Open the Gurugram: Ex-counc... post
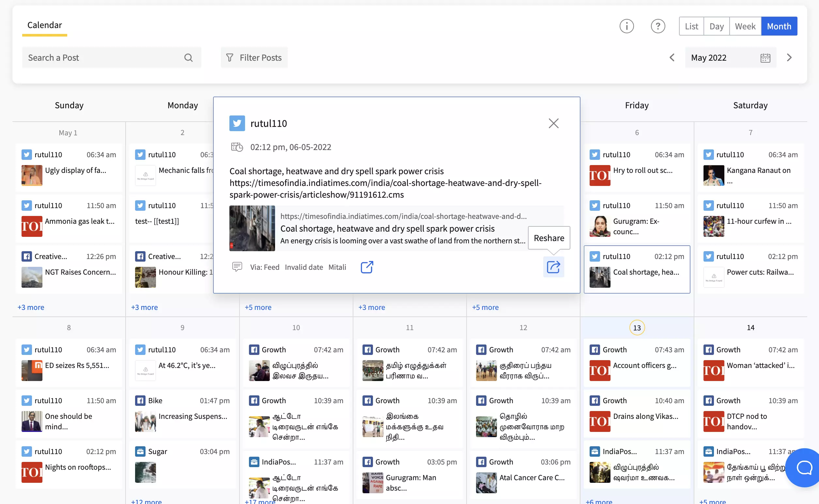 [x=637, y=219]
